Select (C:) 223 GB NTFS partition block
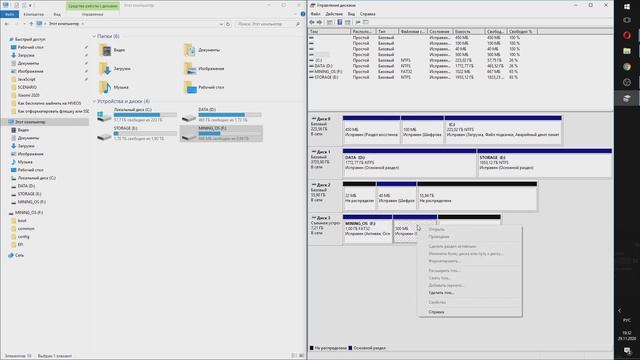This screenshot has width=640, height=360. [x=503, y=130]
